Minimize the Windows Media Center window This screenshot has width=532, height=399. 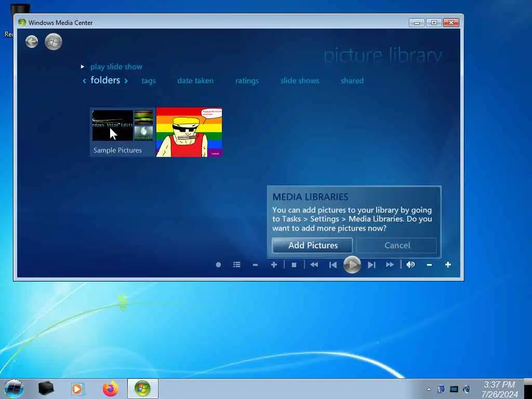coord(417,23)
